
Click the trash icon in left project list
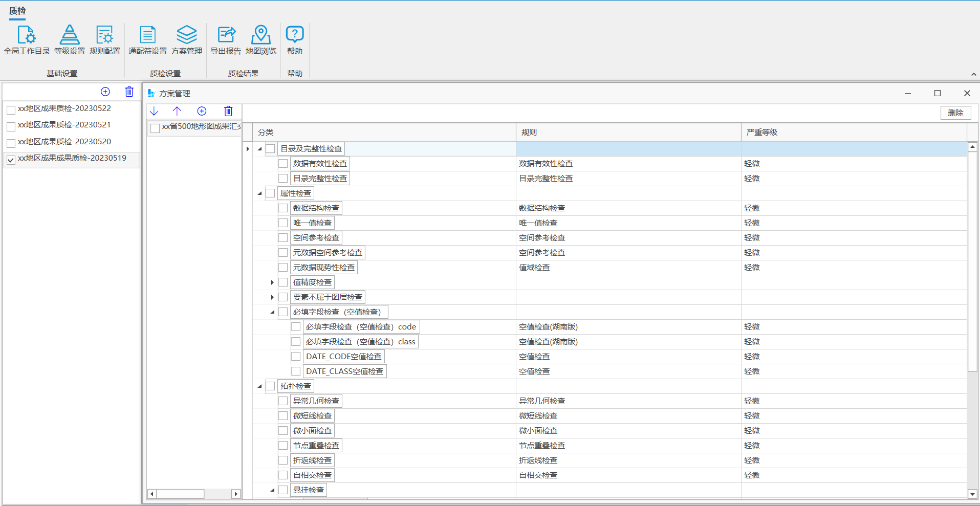pyautogui.click(x=129, y=92)
